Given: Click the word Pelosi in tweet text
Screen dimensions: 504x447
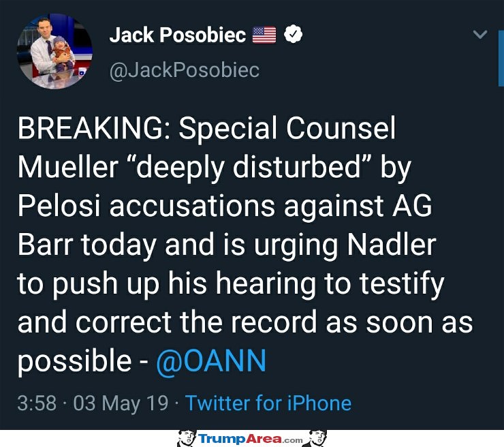Looking at the screenshot, I should 59,206.
